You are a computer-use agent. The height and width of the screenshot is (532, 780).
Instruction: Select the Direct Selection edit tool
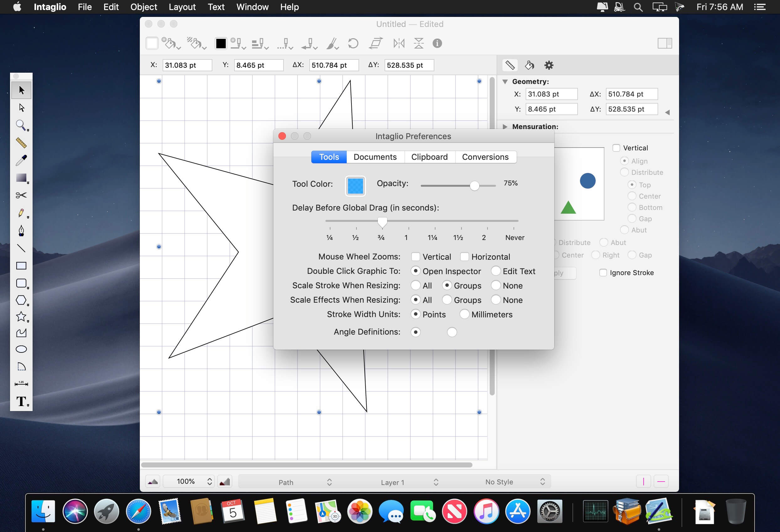click(x=22, y=108)
